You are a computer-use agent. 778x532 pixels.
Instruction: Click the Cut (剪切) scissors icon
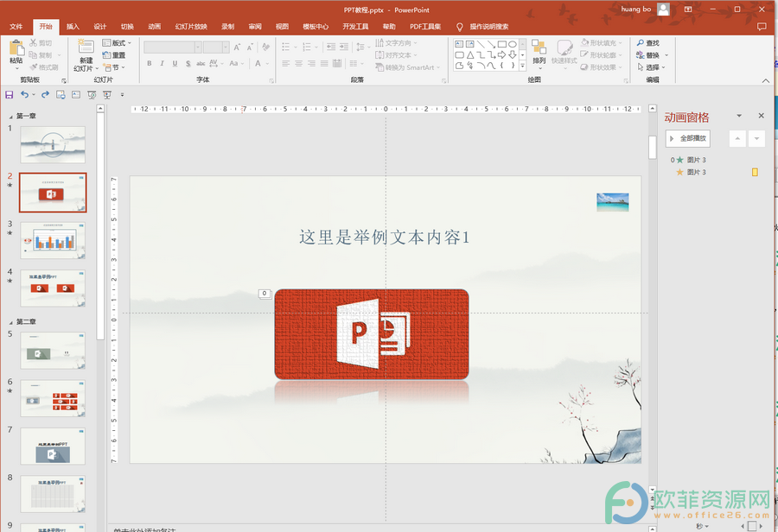tap(33, 42)
